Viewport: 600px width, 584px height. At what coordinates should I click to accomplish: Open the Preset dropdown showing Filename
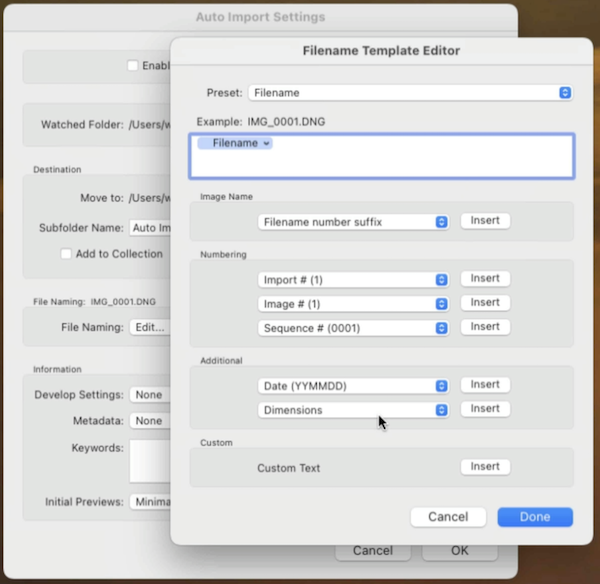click(410, 93)
